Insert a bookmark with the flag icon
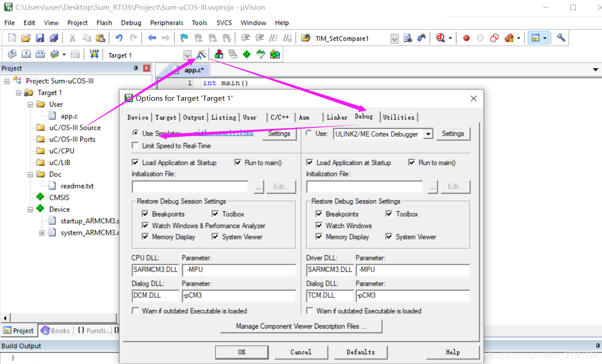 [x=184, y=38]
